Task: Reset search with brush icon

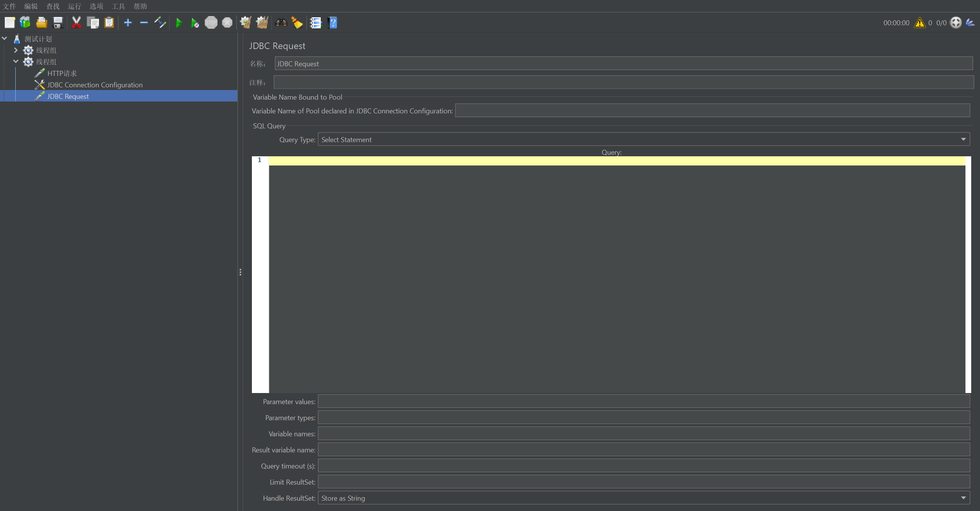Action: 297,23
